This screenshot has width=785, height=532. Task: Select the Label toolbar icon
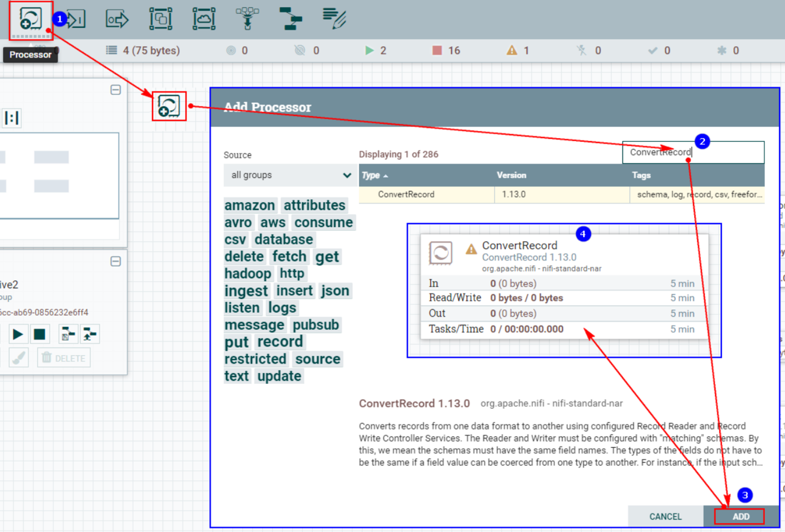tap(334, 19)
